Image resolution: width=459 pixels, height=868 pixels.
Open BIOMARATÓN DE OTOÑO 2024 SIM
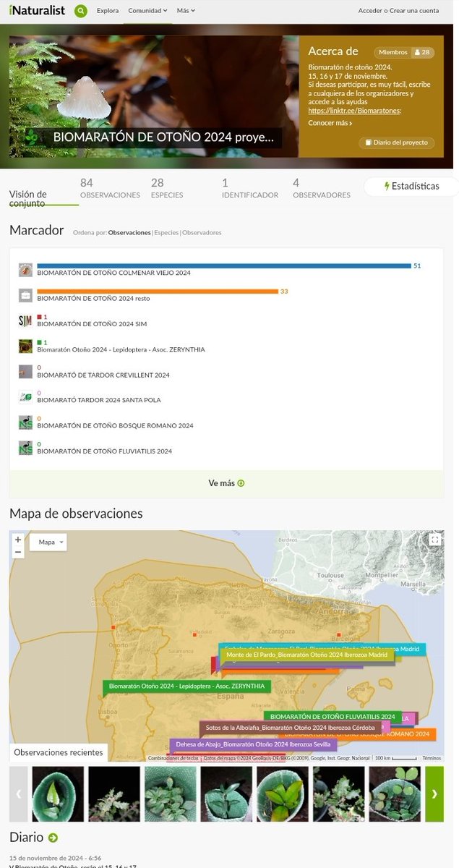click(x=92, y=324)
